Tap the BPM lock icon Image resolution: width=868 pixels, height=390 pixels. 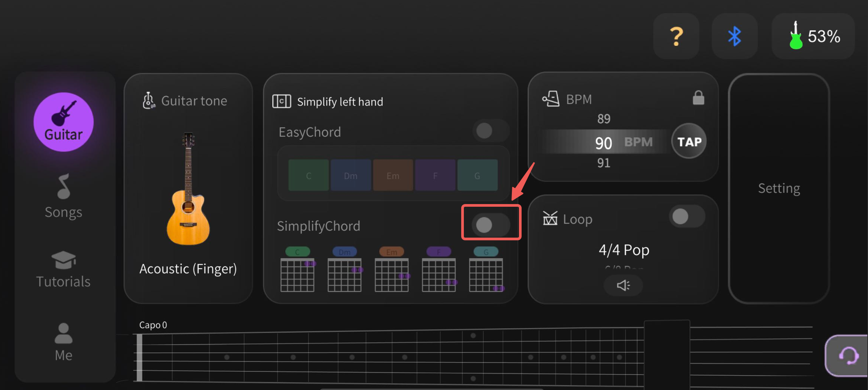[698, 98]
